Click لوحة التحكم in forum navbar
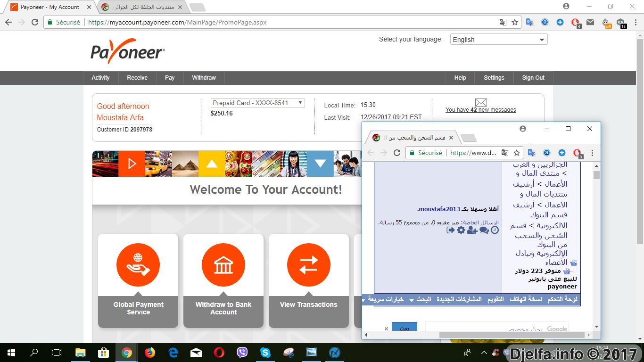Viewport: 644px width, 362px height. [562, 299]
